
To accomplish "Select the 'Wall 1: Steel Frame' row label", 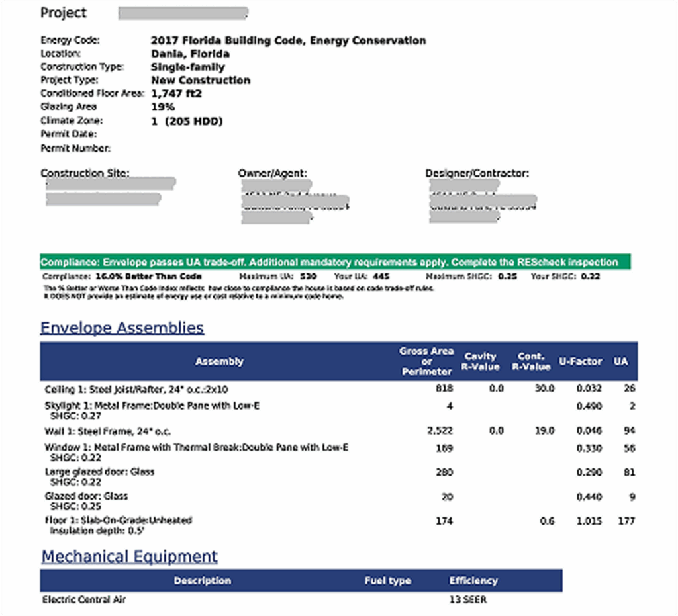I will coord(108,431).
